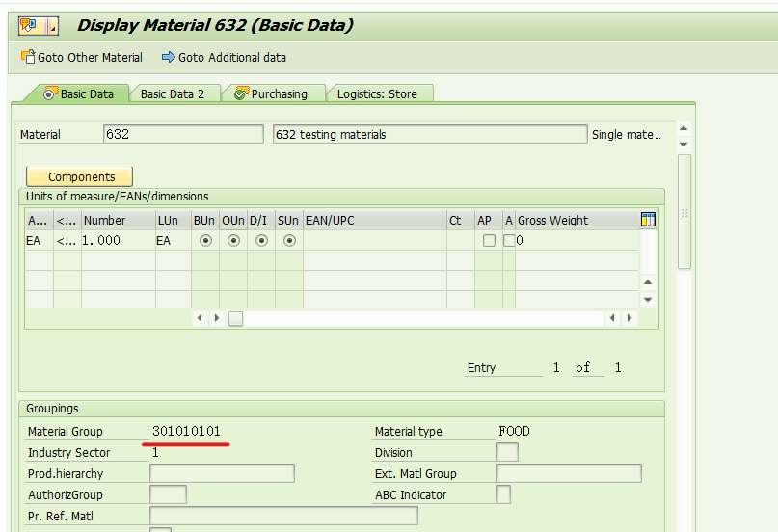Viewport: 778px width, 532px height.
Task: Click the Gross Weight column header
Action: click(x=578, y=220)
